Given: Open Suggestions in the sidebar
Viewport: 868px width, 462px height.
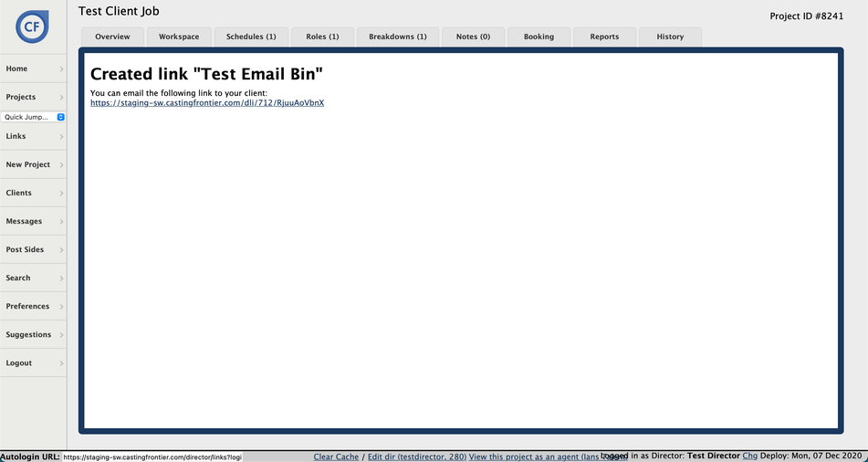Looking at the screenshot, I should [33, 334].
